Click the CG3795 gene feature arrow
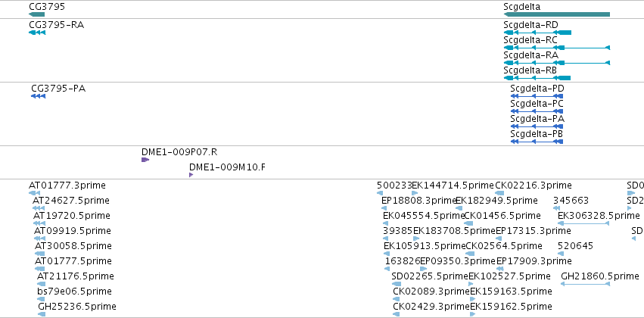Image resolution: width=644 pixels, height=318 pixels. coord(36,14)
